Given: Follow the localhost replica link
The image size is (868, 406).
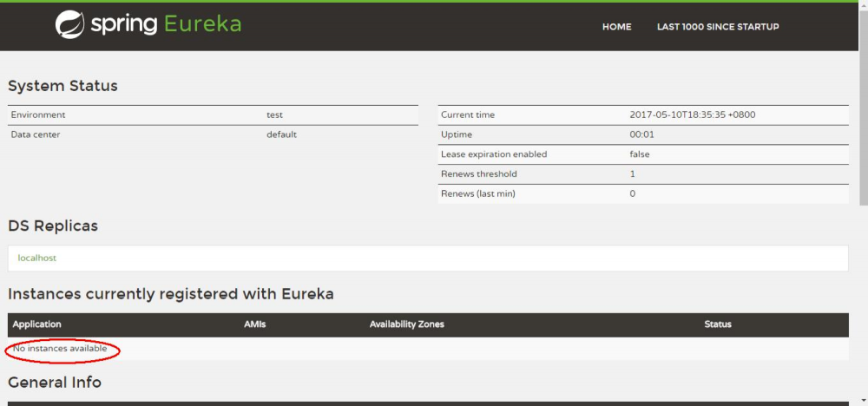Looking at the screenshot, I should (37, 258).
